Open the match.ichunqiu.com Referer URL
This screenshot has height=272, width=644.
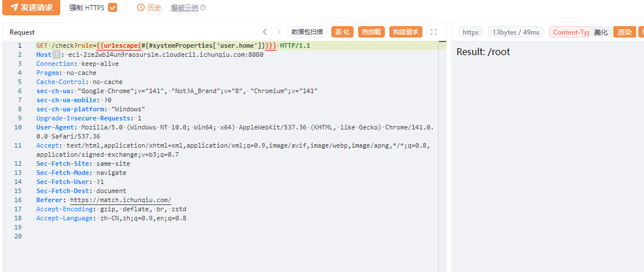point(121,200)
